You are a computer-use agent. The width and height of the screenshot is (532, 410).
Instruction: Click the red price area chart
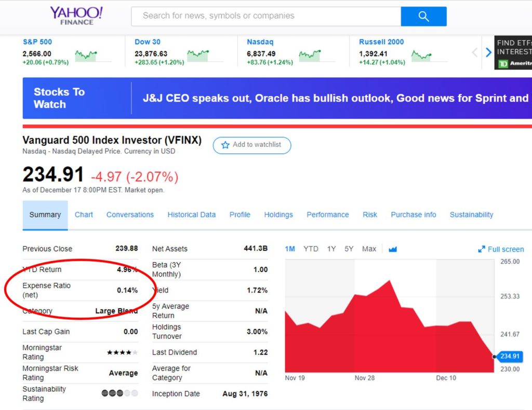click(390, 327)
